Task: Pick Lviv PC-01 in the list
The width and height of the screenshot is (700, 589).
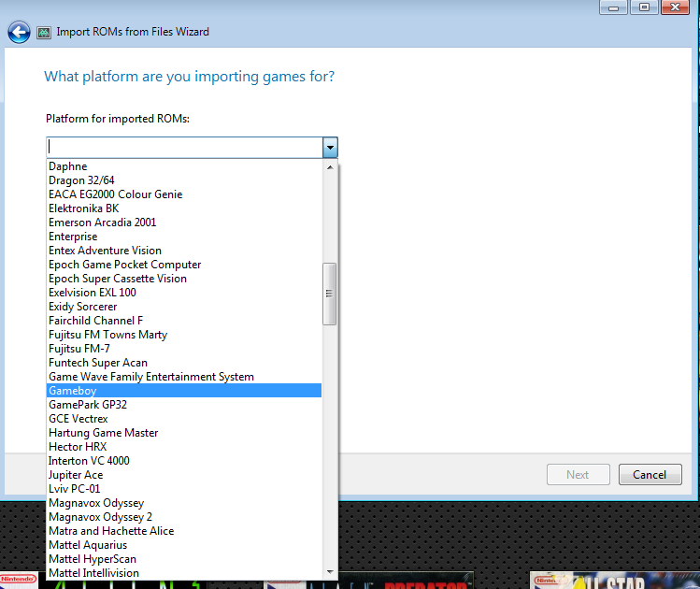Action: click(x=184, y=489)
